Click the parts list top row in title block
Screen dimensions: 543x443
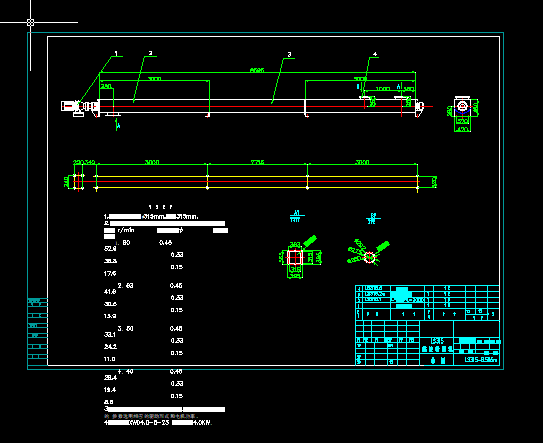click(427, 288)
